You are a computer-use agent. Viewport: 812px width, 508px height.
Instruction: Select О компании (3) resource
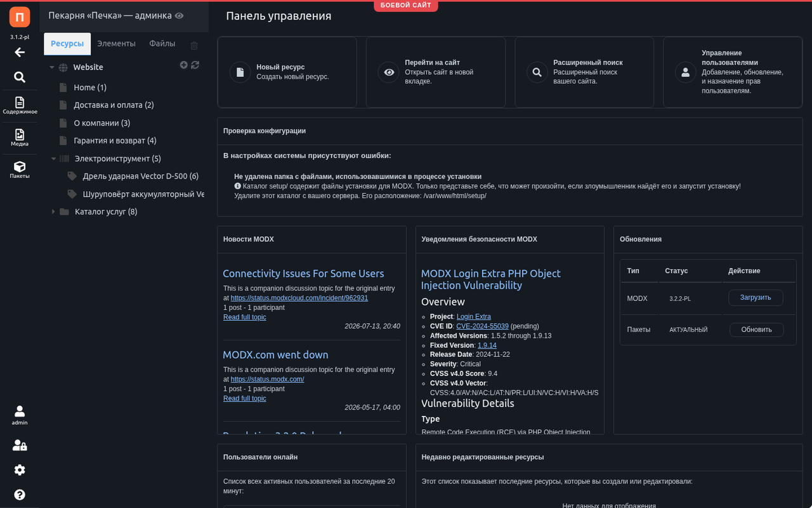(101, 123)
